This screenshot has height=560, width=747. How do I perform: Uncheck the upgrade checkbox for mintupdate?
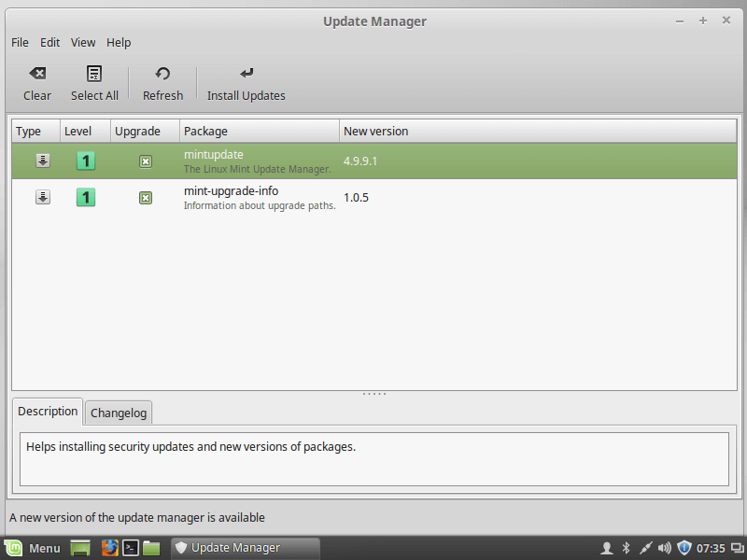(146, 161)
